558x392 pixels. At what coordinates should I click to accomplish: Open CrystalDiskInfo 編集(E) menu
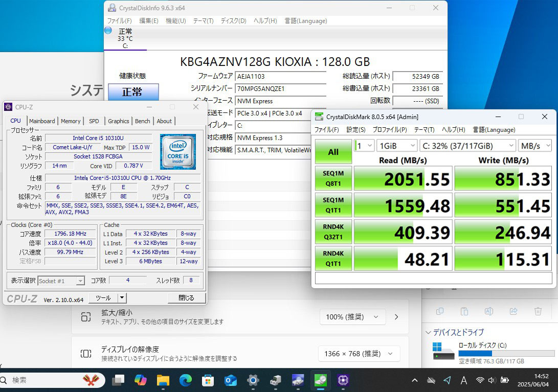(x=149, y=20)
